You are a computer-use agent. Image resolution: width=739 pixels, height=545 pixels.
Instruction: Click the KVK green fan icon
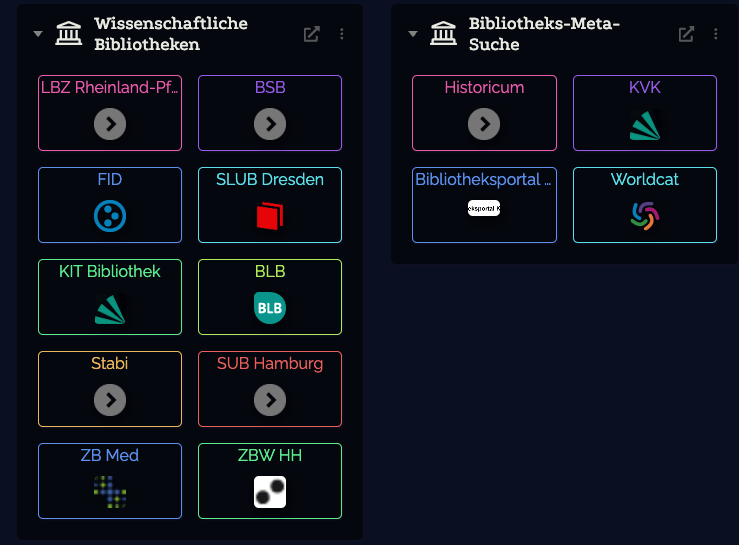(645, 125)
